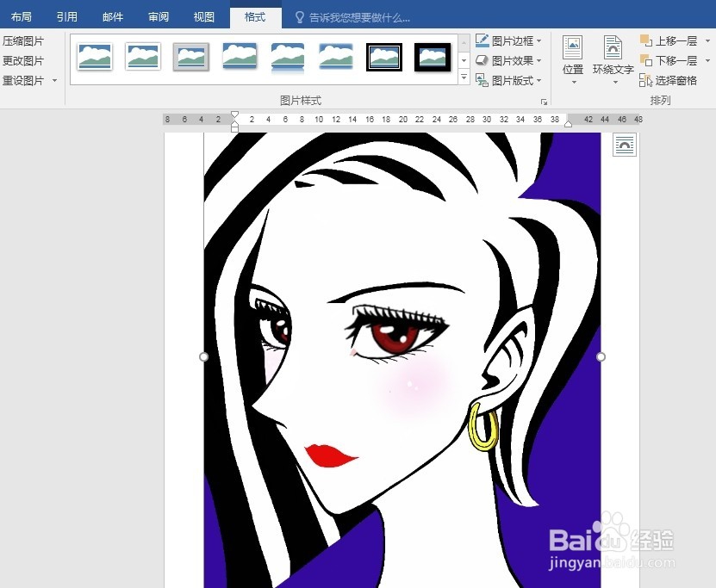Click the lightbulb Tell Me icon
The image size is (716, 588).
tap(300, 17)
